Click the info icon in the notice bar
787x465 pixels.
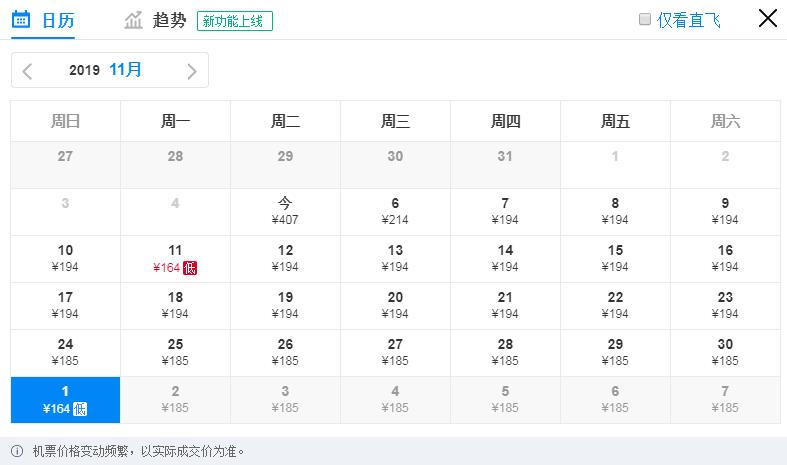pos(17,451)
